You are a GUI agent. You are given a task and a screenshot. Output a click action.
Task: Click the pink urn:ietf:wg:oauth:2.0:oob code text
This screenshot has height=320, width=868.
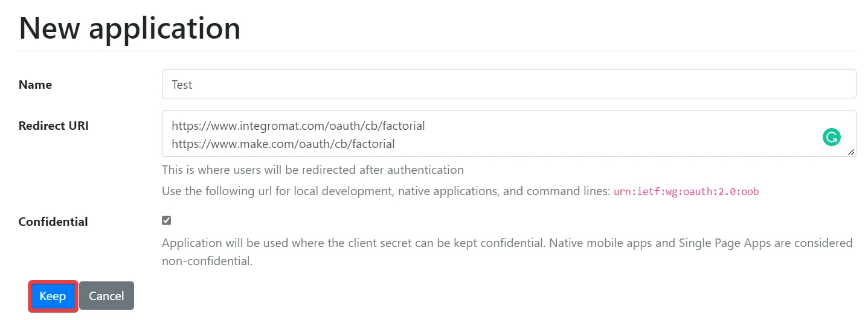click(x=686, y=192)
